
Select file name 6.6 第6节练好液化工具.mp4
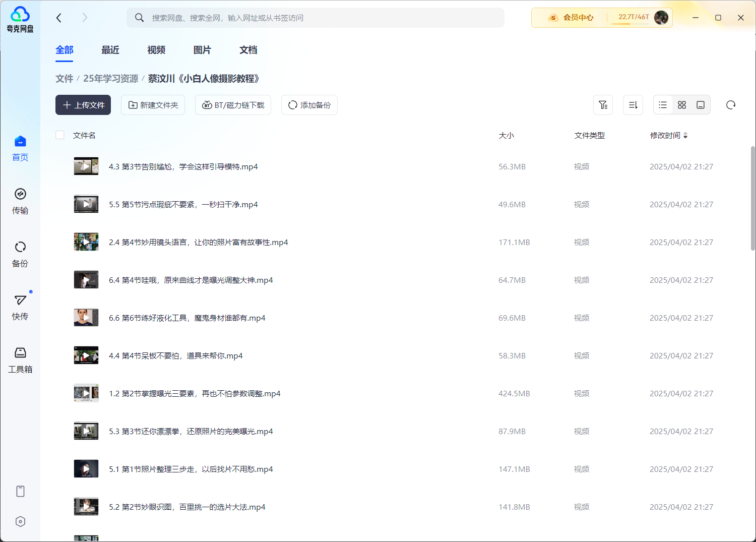187,318
